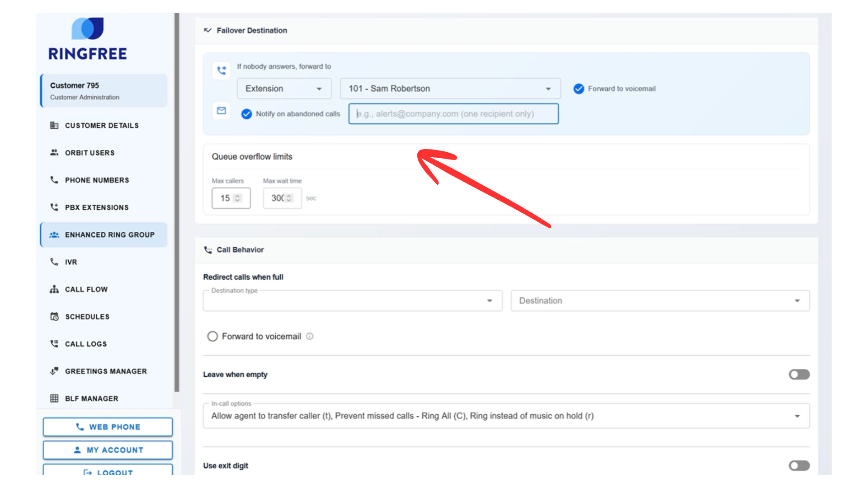This screenshot has height=488, width=868.
Task: Click the Greetings Manager icon
Action: coord(54,371)
